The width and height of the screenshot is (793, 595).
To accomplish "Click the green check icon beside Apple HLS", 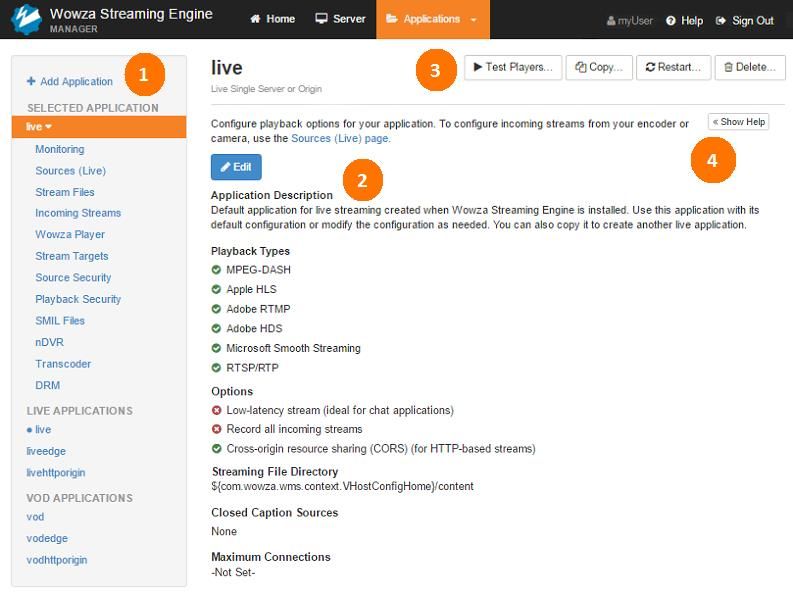I will 216,289.
